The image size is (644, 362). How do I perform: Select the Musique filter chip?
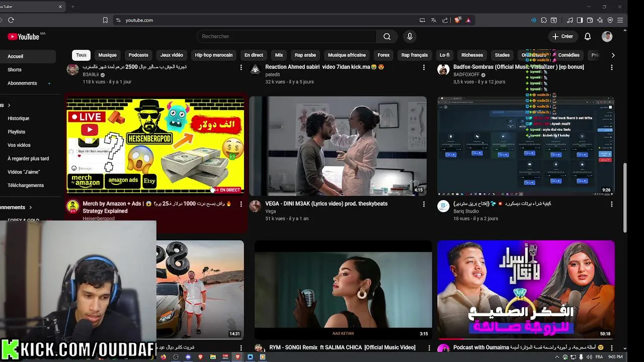[x=107, y=55]
